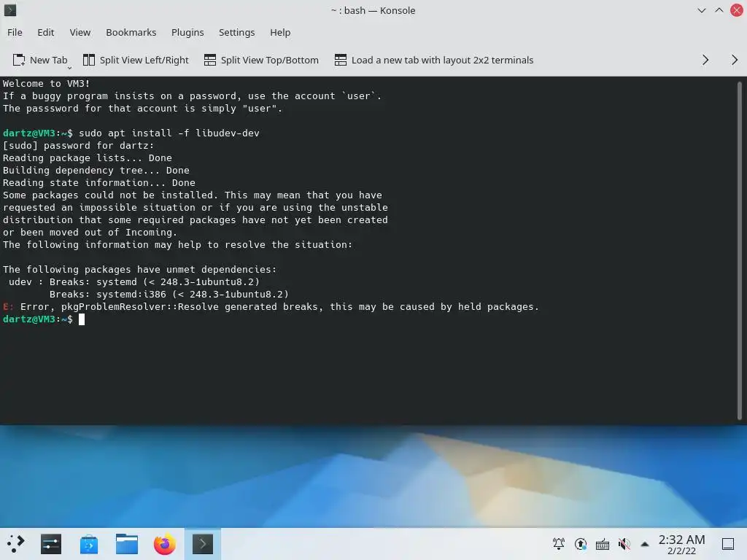Viewport: 747px width, 560px height.
Task: Click the Konsole window icon in title bar
Action: point(10,10)
